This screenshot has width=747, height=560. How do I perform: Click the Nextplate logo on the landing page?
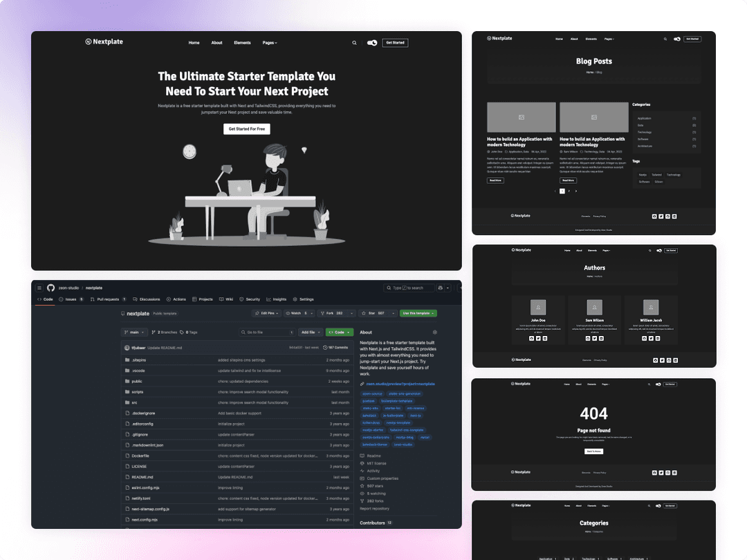click(104, 42)
